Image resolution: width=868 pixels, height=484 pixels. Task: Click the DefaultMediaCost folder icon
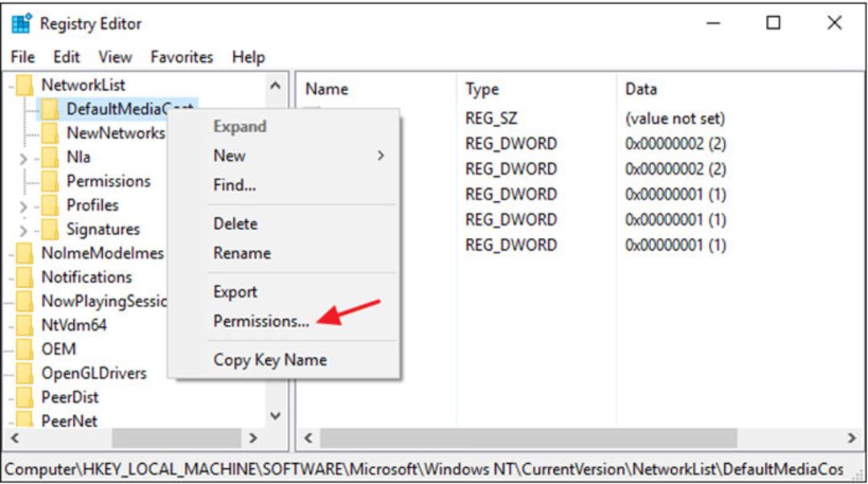pyautogui.click(x=50, y=109)
